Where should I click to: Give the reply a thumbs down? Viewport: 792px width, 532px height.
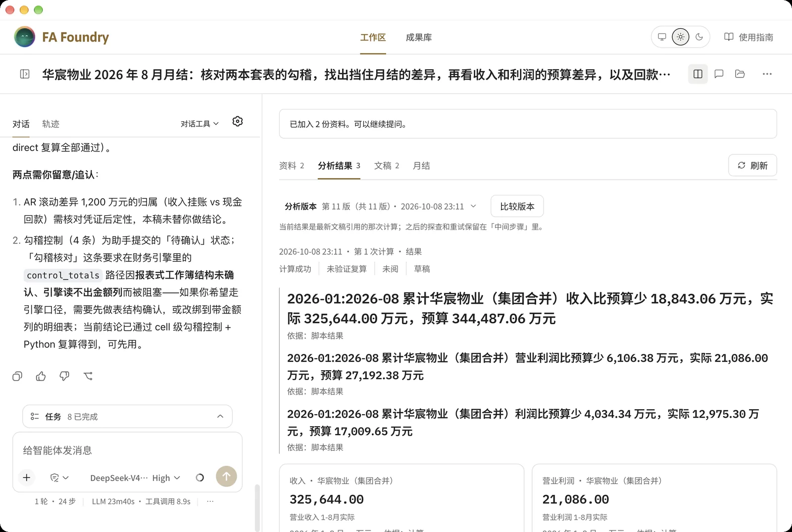[x=64, y=377]
